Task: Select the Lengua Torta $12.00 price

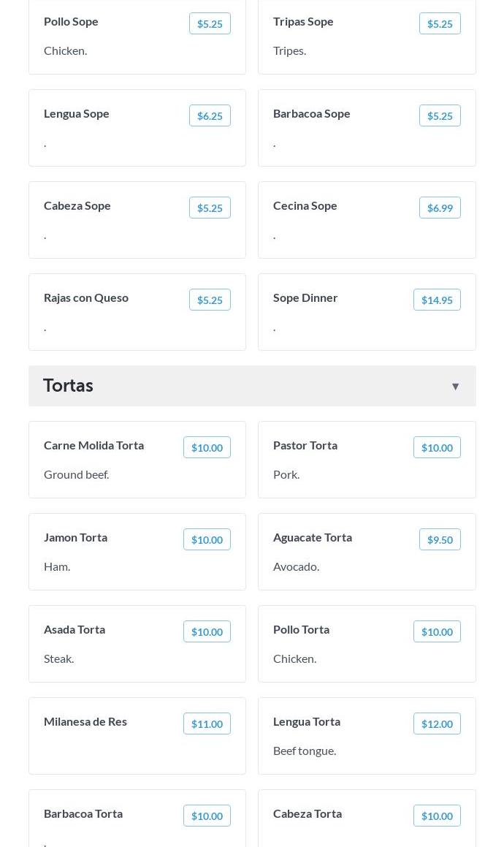Action: 437,723
